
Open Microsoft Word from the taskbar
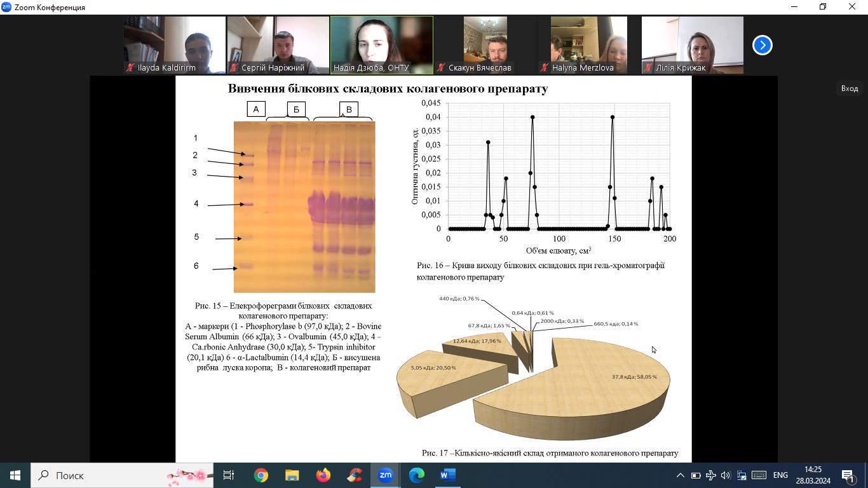point(448,475)
